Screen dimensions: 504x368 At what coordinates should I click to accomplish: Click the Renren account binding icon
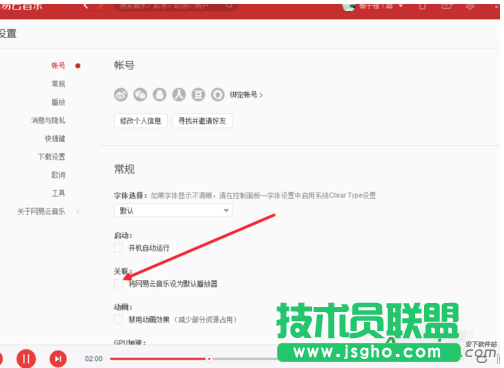click(179, 95)
